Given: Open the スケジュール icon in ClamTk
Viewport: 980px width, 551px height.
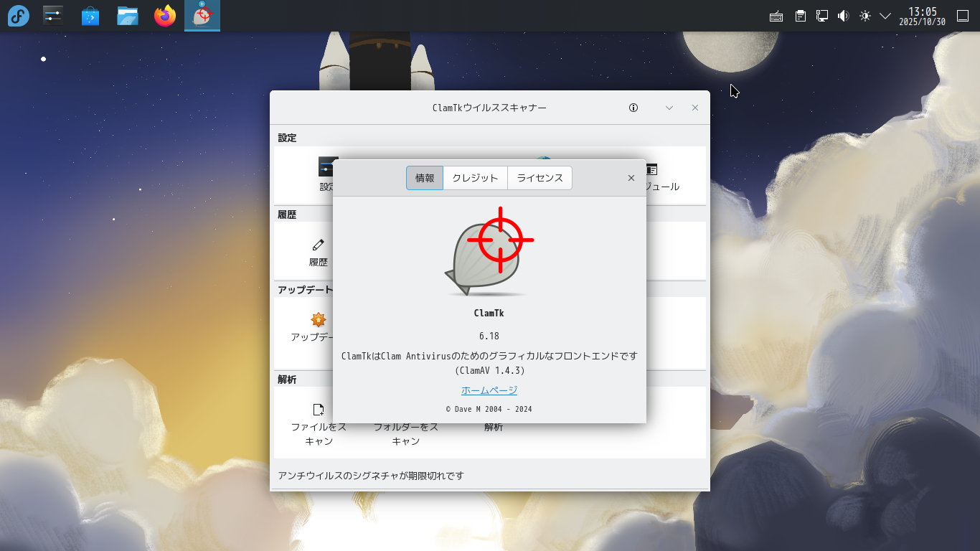Looking at the screenshot, I should click(x=651, y=168).
